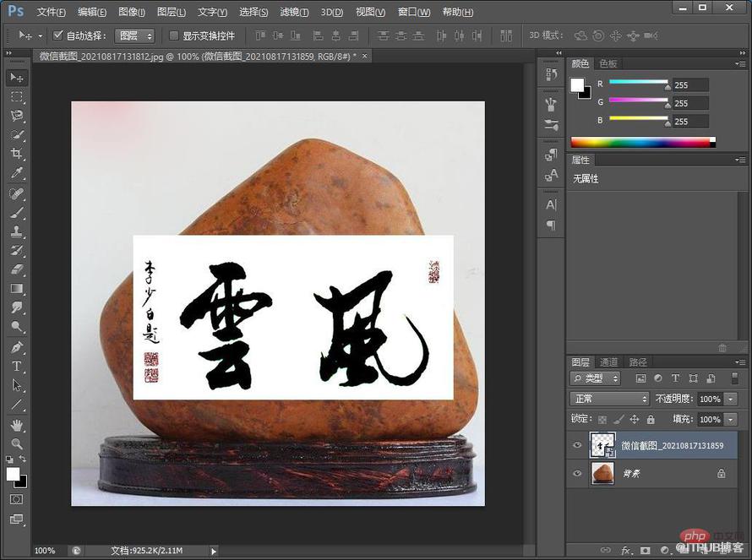The image size is (752, 560).
Task: Hide the 背景 layer
Action: [577, 473]
